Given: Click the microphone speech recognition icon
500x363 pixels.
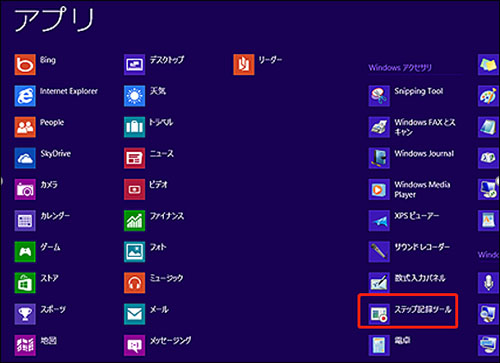Looking at the screenshot, I should point(488,283).
